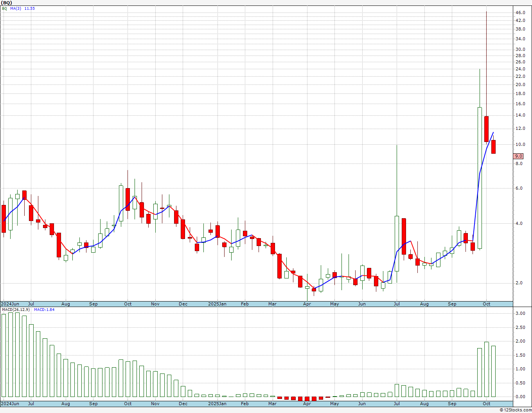The width and height of the screenshot is (532, 413).
Task: Click the 11.55 moving average value
Action: point(30,8)
